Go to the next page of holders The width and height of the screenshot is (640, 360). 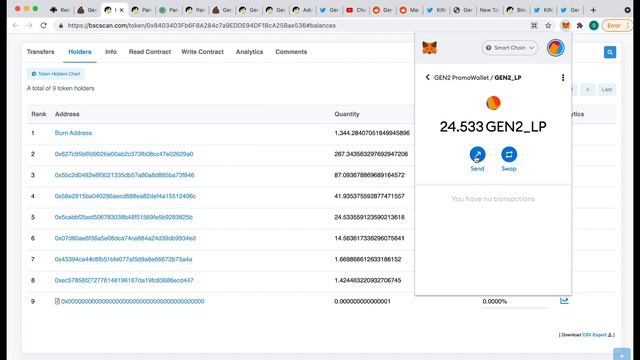click(x=587, y=89)
